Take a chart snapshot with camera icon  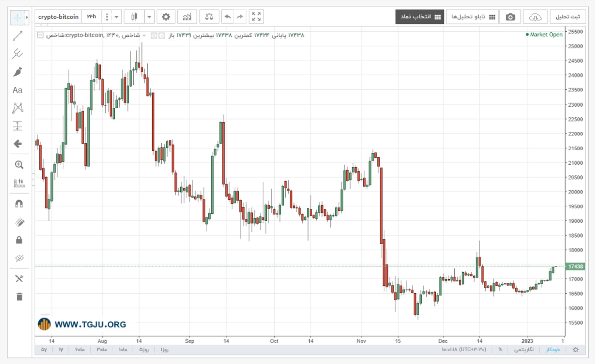tap(510, 17)
